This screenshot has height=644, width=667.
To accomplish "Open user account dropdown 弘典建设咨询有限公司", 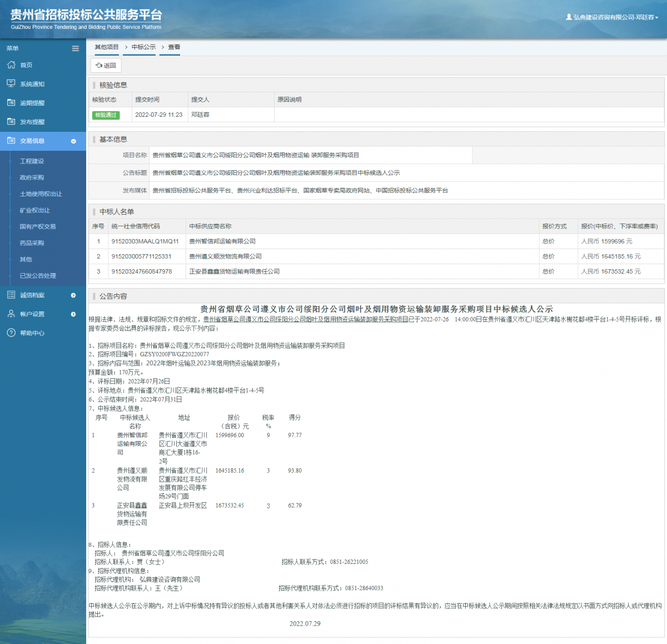I will coord(612,17).
